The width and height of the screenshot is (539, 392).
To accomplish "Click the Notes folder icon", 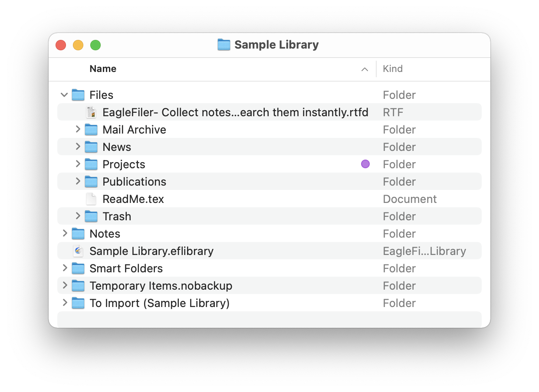I will click(78, 234).
